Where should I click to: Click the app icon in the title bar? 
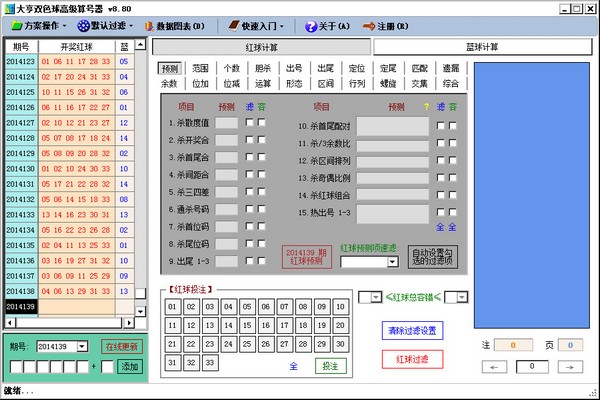click(10, 8)
